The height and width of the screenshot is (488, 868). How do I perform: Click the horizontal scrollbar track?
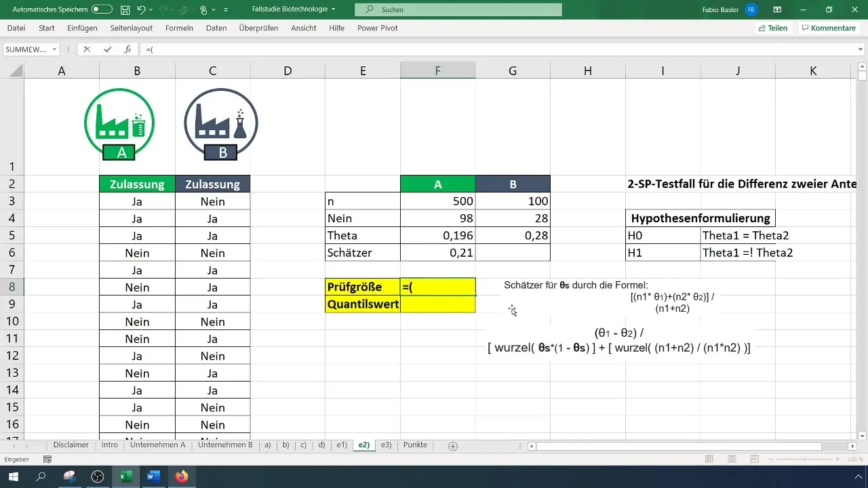tap(692, 446)
